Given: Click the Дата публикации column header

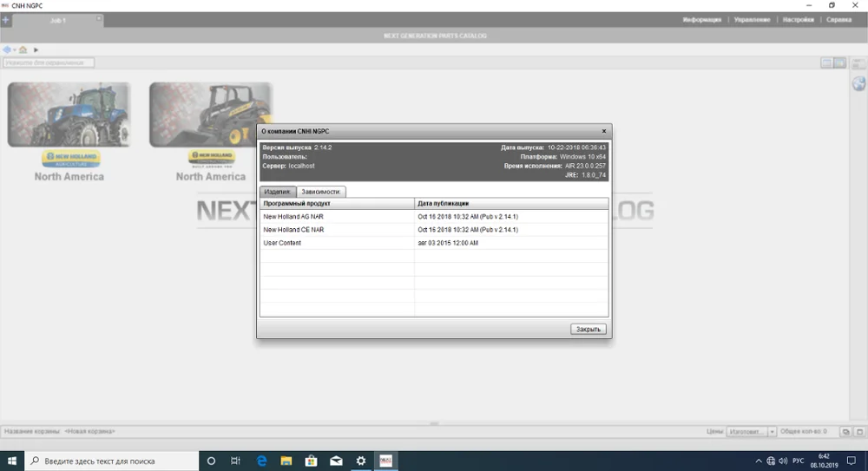Looking at the screenshot, I should coord(511,203).
